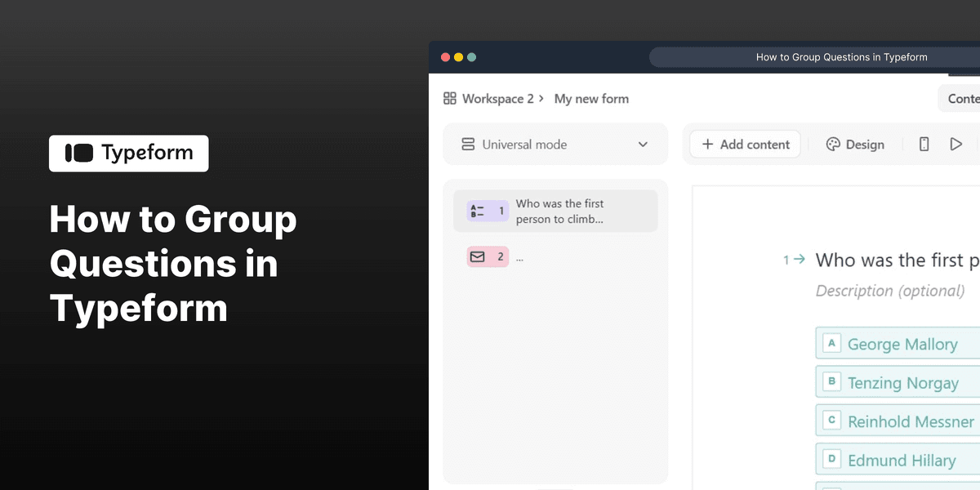The image size is (980, 490).
Task: Click the My new form title link
Action: point(591,98)
